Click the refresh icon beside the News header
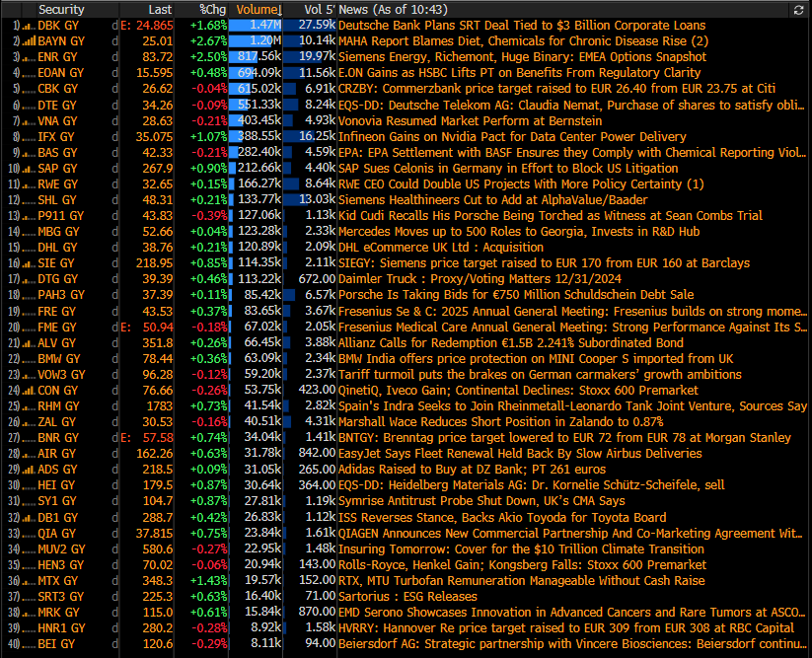This screenshot has height=658, width=812. (x=798, y=10)
